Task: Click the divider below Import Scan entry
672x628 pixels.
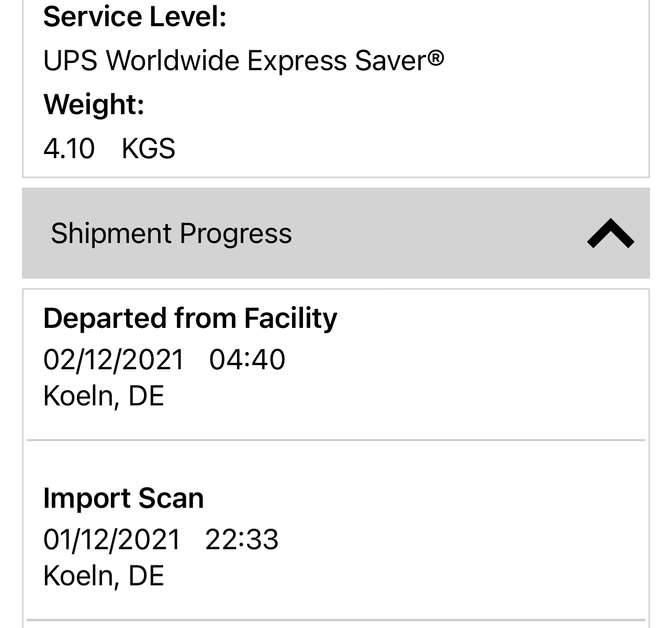Action: (x=336, y=620)
